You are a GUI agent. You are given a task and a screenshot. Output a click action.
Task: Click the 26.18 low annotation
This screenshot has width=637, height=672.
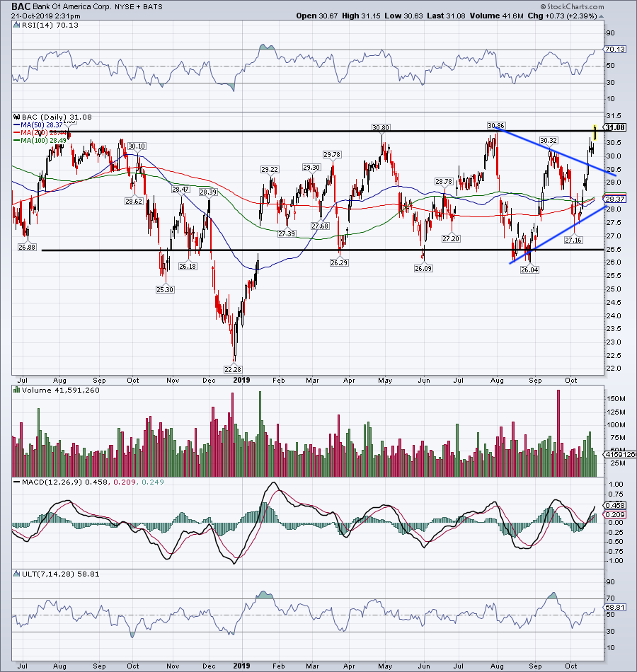click(x=188, y=267)
